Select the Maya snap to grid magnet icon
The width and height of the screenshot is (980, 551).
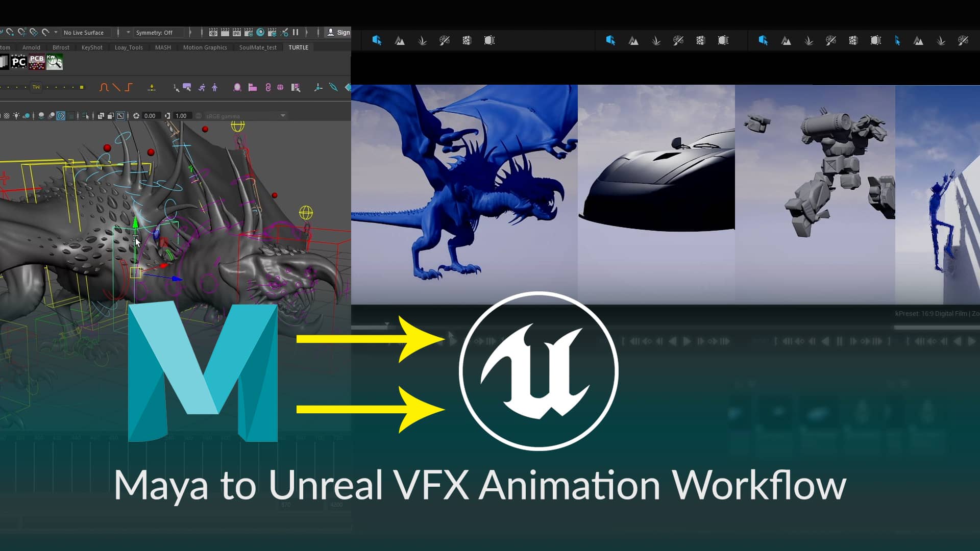coord(9,33)
